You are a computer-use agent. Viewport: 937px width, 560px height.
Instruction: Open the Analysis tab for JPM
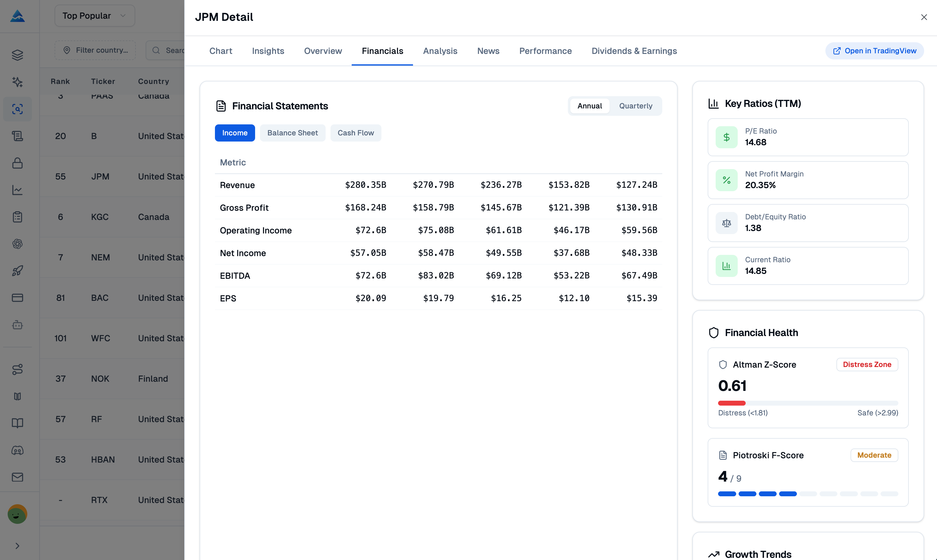pyautogui.click(x=440, y=51)
